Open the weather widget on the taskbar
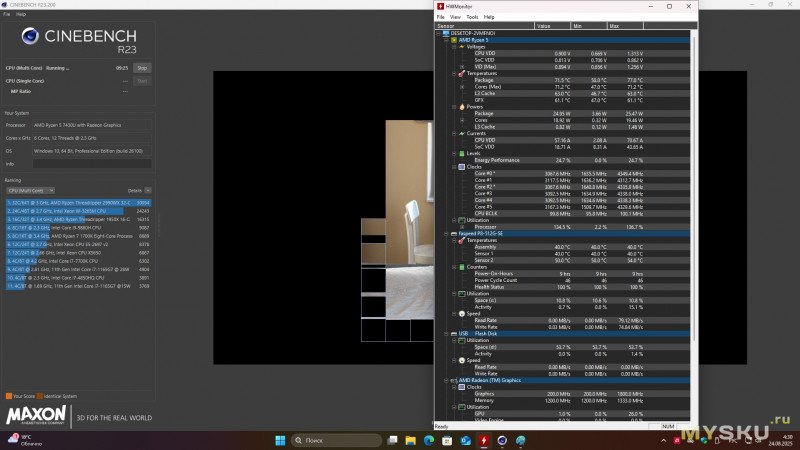This screenshot has width=800, height=450. [24, 440]
